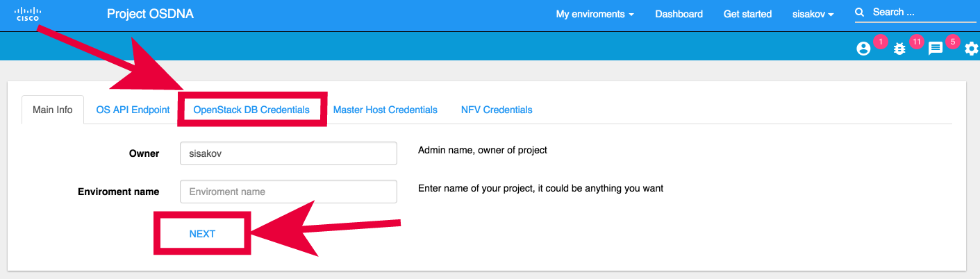
Task: Switch to OpenStack DB Credentials tab
Action: [x=251, y=110]
